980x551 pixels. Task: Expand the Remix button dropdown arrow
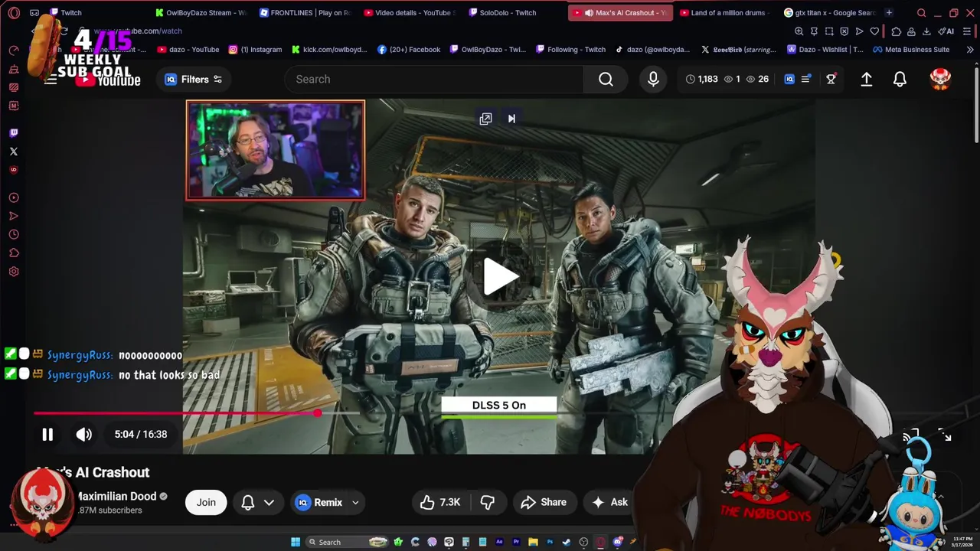(x=355, y=503)
